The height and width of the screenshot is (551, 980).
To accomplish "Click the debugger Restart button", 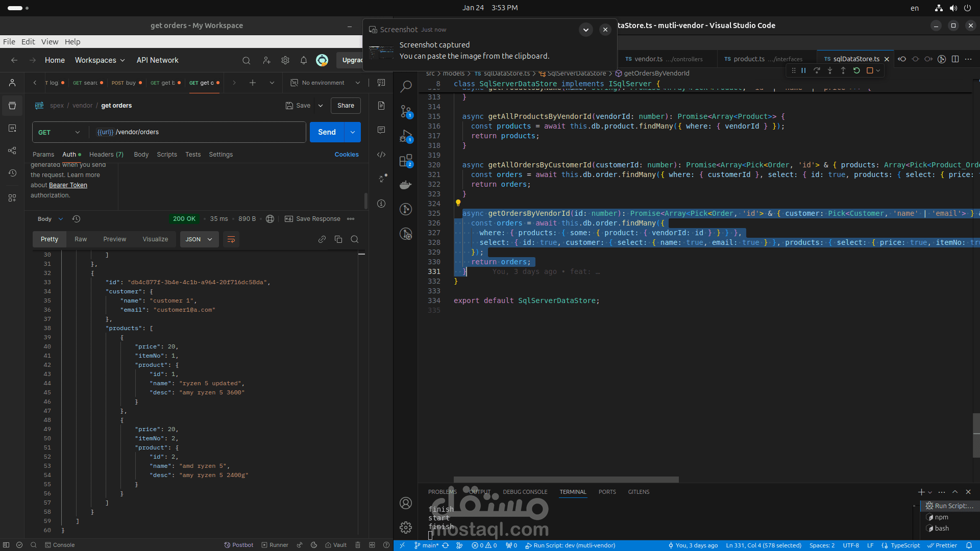I will click(x=856, y=70).
